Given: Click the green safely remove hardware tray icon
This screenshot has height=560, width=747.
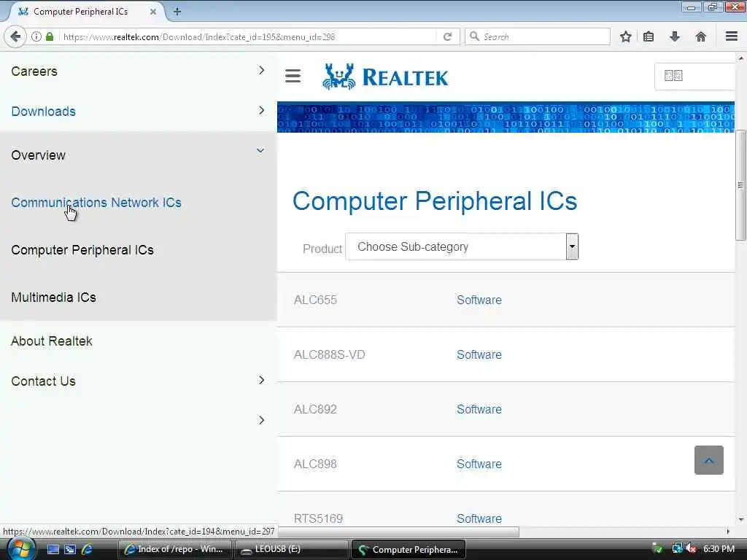Looking at the screenshot, I should [657, 549].
